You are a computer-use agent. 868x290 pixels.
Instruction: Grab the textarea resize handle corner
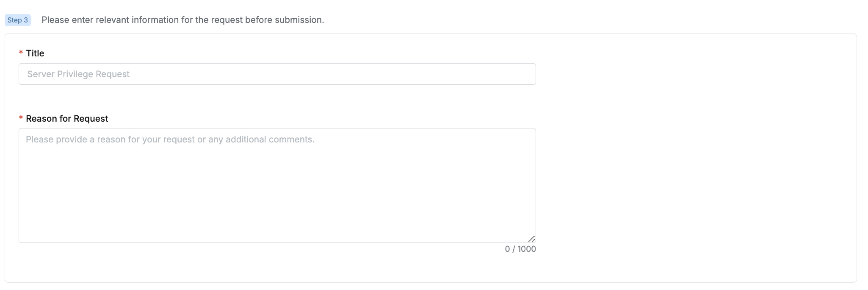point(532,239)
